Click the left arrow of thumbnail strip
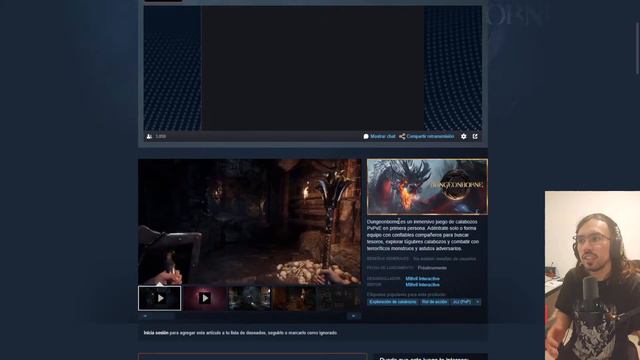640x360 pixels. (x=145, y=316)
